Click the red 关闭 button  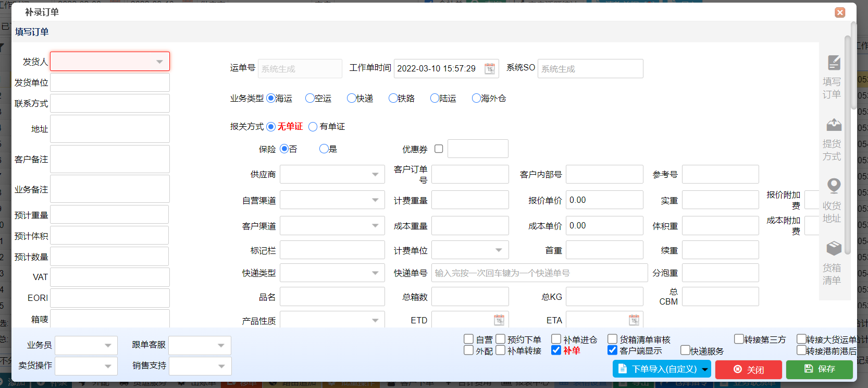point(749,369)
